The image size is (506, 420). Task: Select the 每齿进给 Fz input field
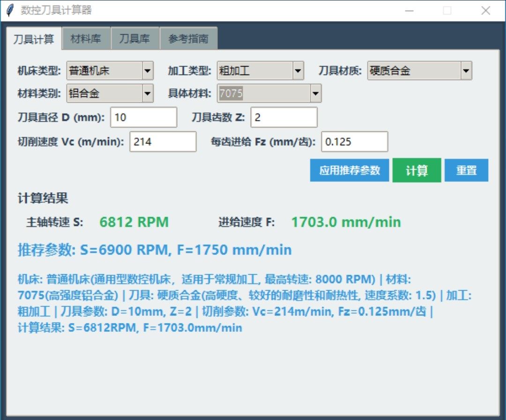tap(354, 142)
